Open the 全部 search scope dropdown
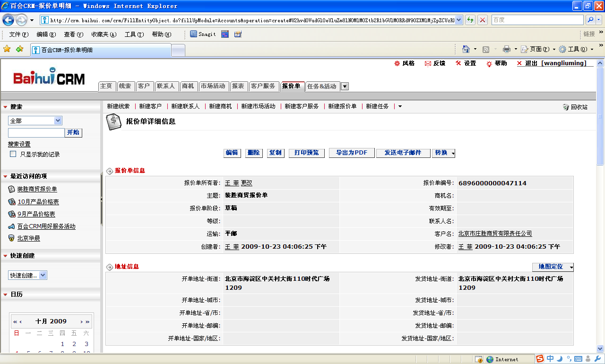Viewport: 605px width, 364px height. click(x=58, y=121)
